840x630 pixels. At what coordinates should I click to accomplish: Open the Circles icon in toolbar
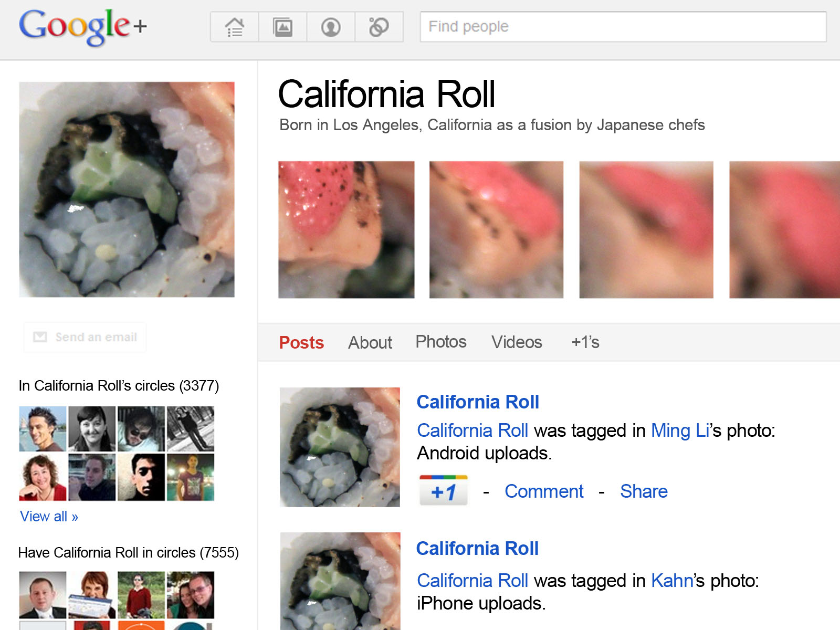coord(379,27)
